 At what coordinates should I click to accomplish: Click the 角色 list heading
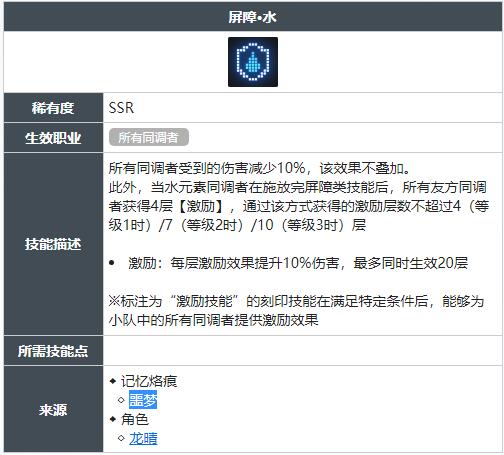tap(135, 419)
